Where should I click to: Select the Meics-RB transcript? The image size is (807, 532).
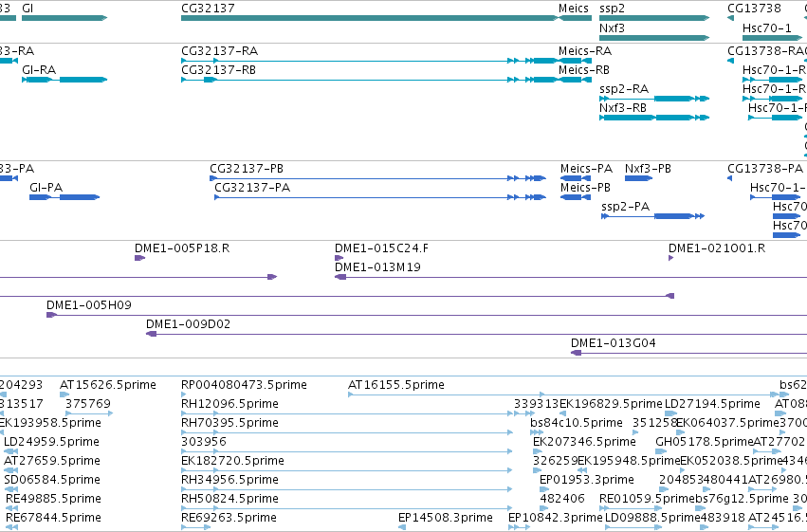(575, 80)
